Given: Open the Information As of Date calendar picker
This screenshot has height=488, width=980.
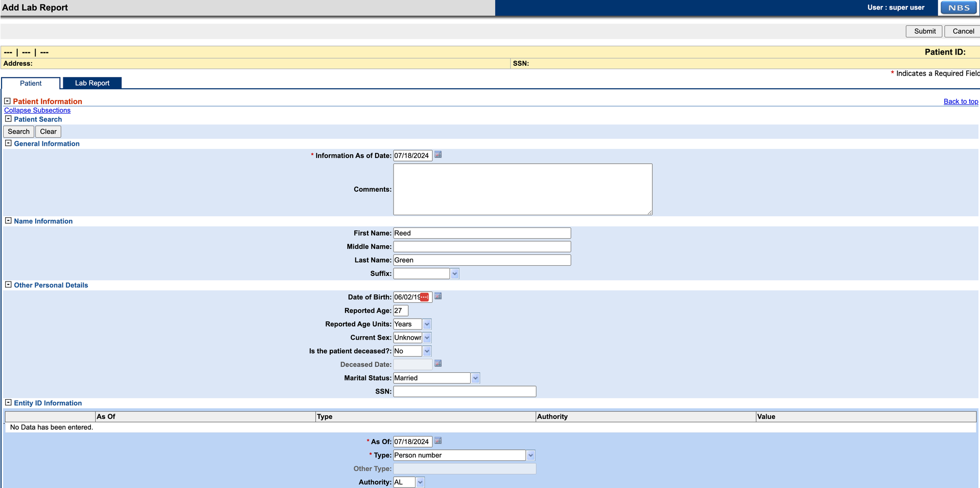Looking at the screenshot, I should click(438, 156).
